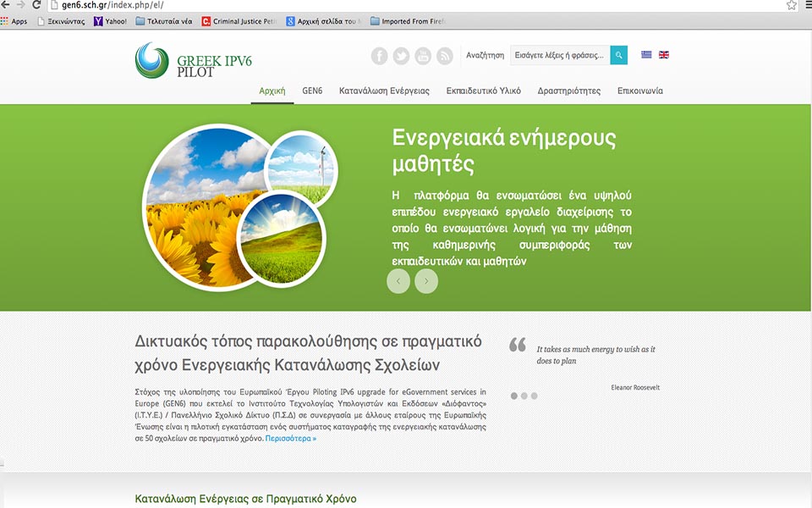Advance to next slide in banner

[x=426, y=281]
